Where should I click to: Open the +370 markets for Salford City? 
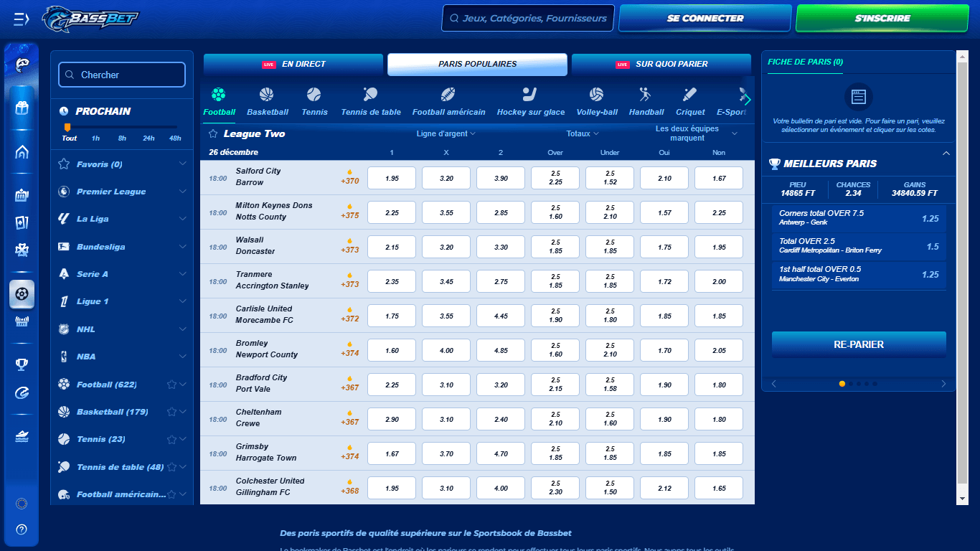coord(350,177)
